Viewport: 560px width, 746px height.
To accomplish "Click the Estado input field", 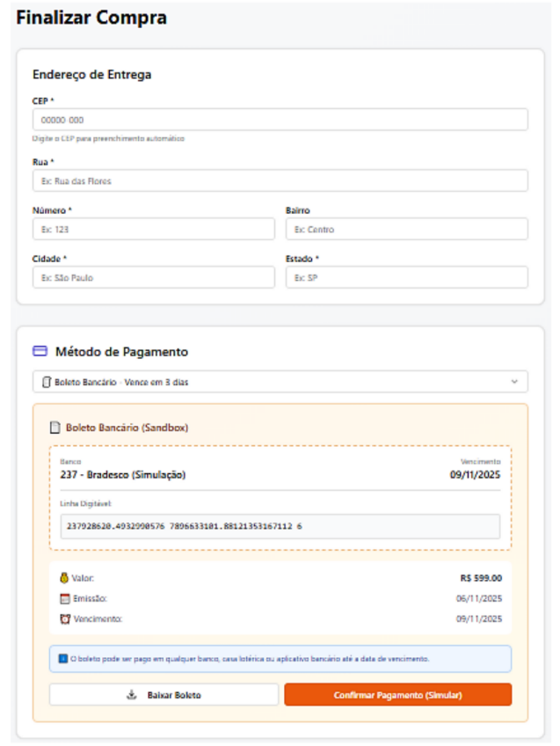I will pyautogui.click(x=406, y=277).
